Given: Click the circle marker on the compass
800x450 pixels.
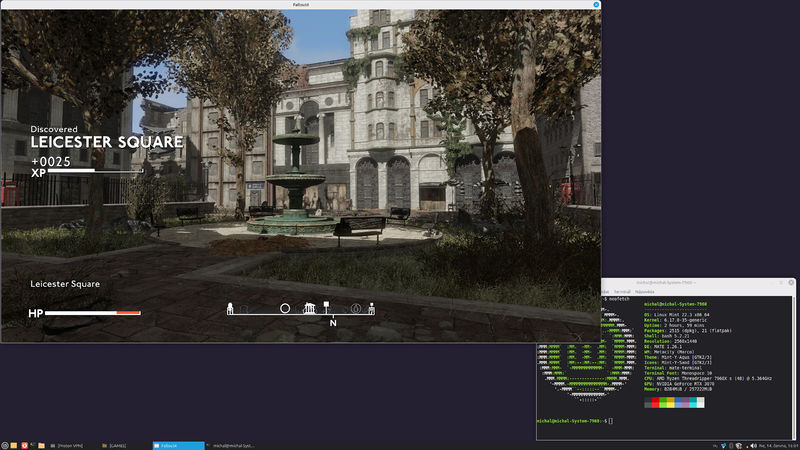Looking at the screenshot, I should click(285, 308).
